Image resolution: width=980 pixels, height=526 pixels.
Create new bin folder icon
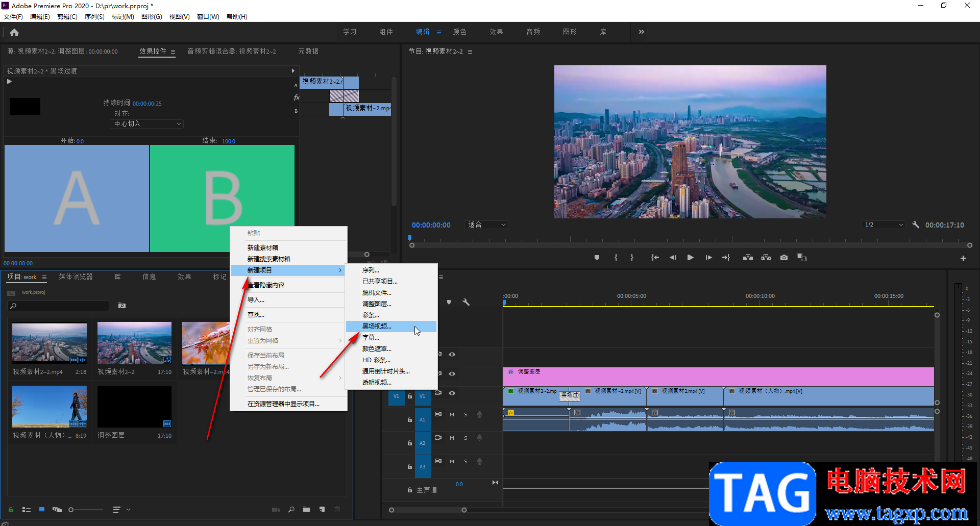(306, 510)
